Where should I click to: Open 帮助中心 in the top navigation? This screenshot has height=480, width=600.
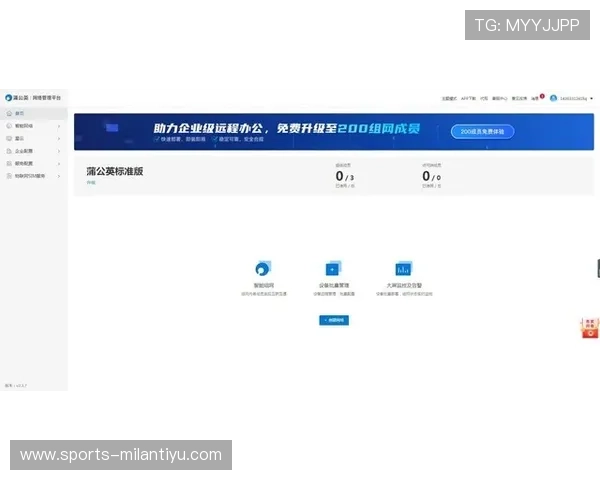point(500,98)
